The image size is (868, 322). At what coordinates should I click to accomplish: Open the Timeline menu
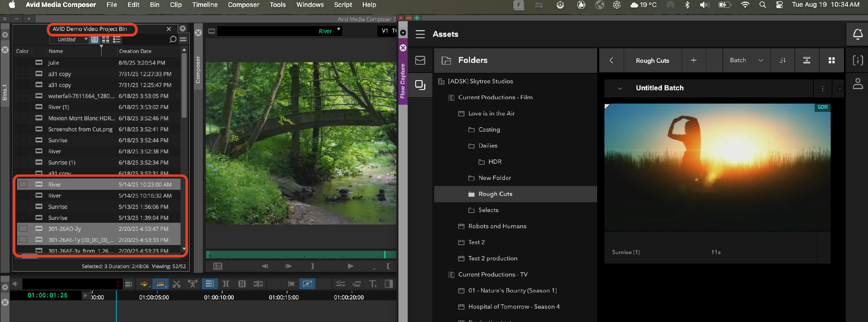pos(205,5)
